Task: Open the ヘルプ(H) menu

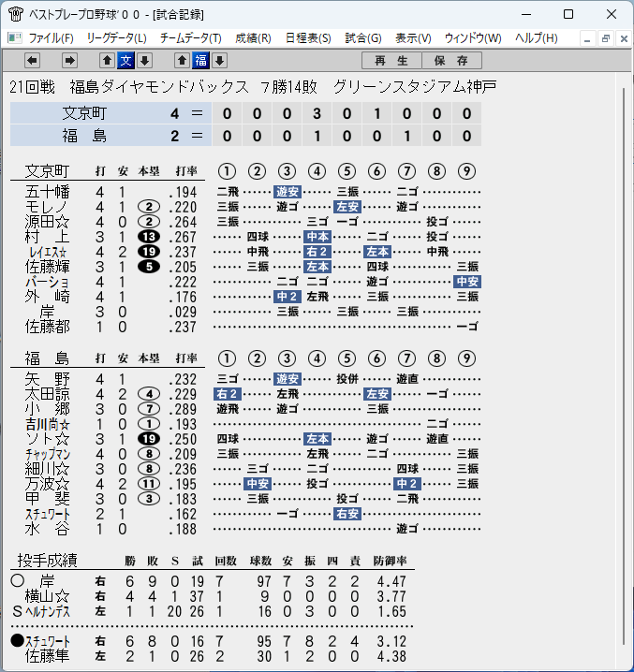Action: tap(537, 38)
